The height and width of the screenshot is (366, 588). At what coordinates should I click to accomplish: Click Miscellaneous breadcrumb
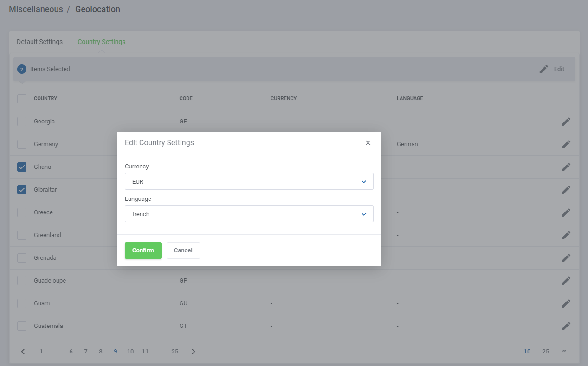(x=36, y=9)
